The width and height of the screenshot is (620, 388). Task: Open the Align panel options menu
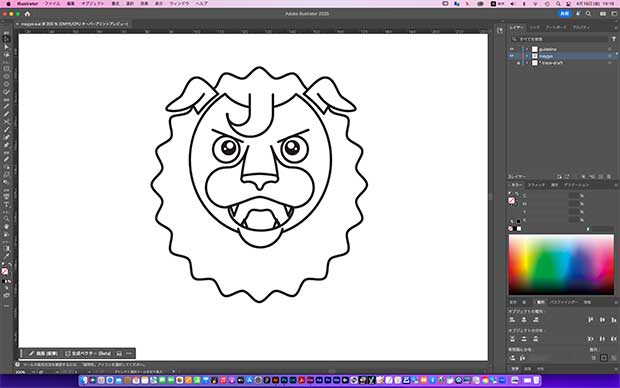(x=616, y=303)
